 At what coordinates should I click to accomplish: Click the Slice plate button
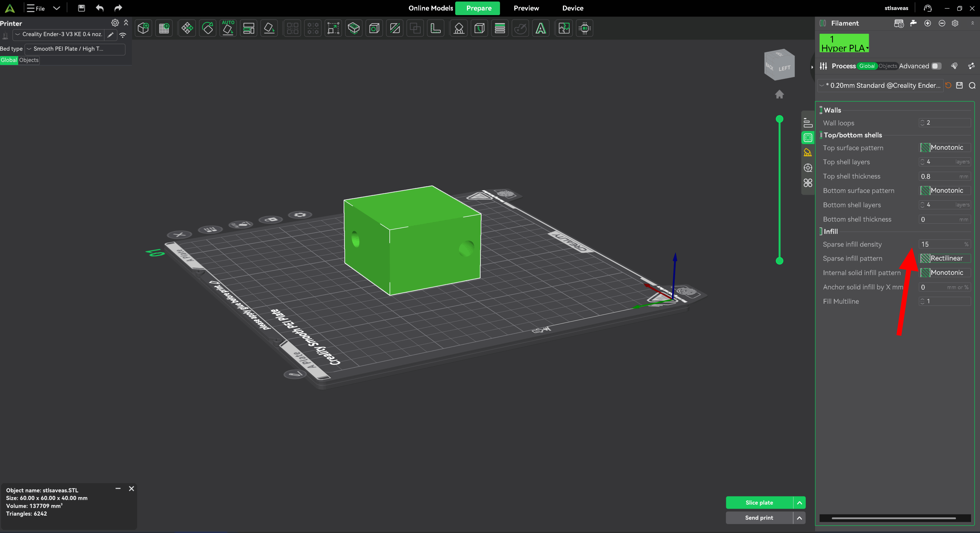click(759, 503)
